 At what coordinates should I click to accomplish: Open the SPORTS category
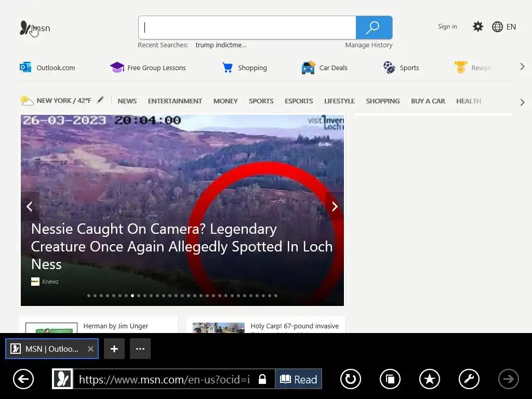pyautogui.click(x=261, y=101)
